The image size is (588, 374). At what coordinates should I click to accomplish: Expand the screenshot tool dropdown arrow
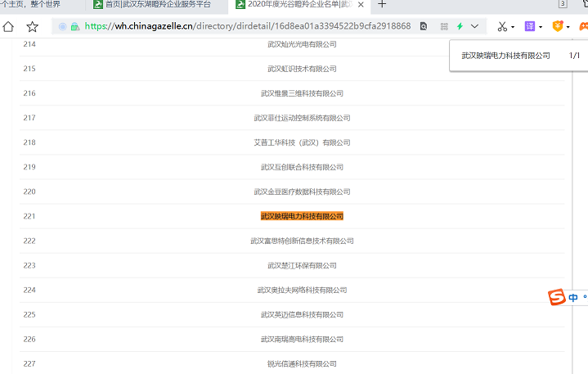pos(513,27)
